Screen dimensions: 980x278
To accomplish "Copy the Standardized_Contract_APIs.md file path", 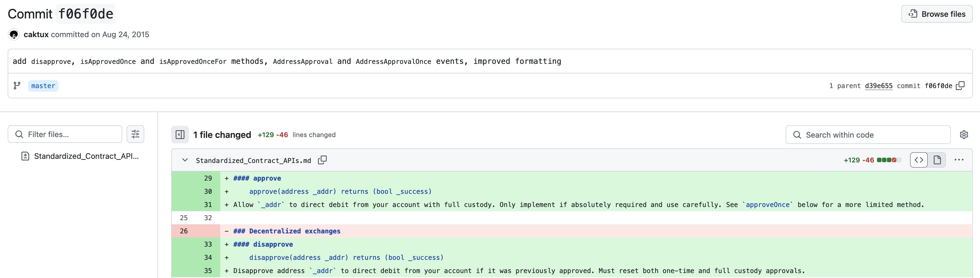I will tap(322, 160).
